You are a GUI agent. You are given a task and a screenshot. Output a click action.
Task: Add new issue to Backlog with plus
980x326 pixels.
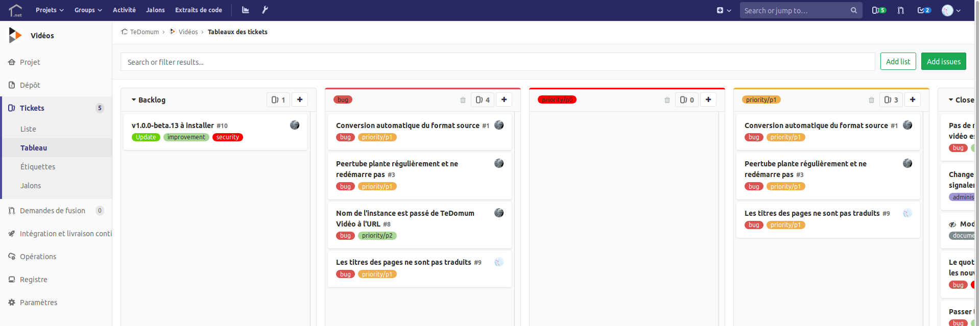click(x=300, y=99)
